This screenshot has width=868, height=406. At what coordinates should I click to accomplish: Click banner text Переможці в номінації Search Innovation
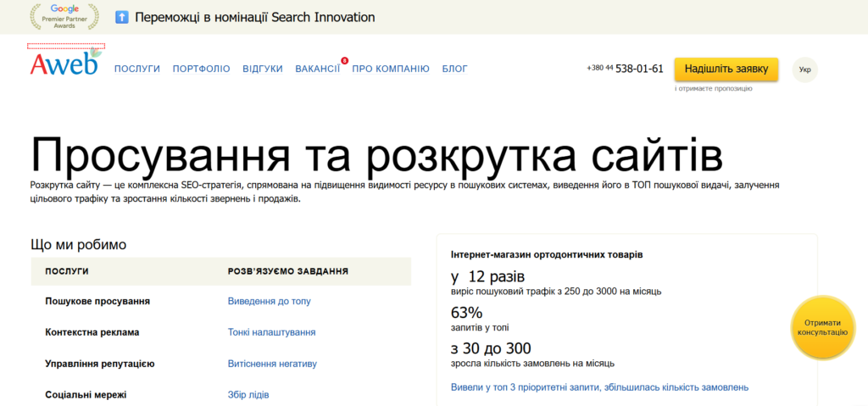pyautogui.click(x=254, y=17)
